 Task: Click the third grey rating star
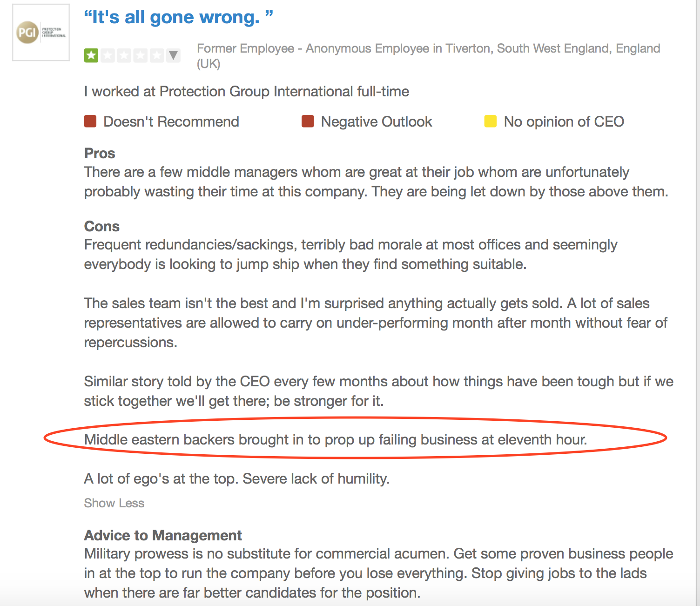pos(124,55)
